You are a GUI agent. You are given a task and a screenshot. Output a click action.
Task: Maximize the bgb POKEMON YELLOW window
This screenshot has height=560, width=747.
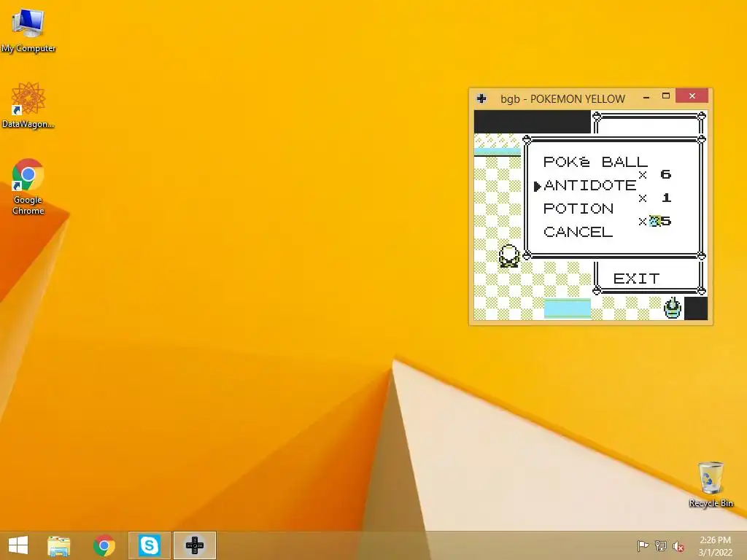click(666, 96)
